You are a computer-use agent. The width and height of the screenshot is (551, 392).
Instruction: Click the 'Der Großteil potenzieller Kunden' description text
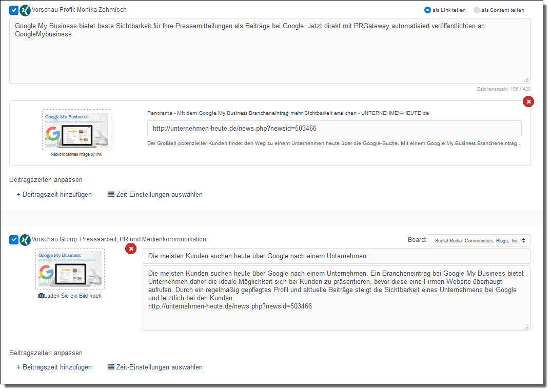pos(334,143)
